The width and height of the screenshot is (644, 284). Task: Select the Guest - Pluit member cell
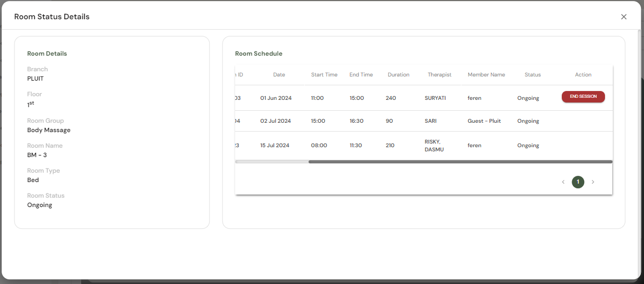click(x=484, y=121)
